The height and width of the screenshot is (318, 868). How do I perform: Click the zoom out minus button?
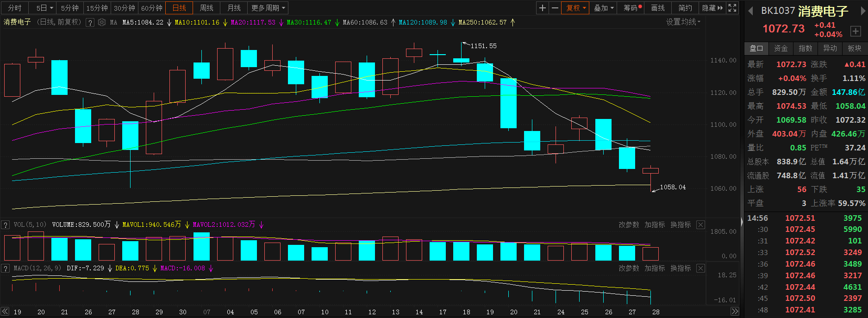pos(555,8)
